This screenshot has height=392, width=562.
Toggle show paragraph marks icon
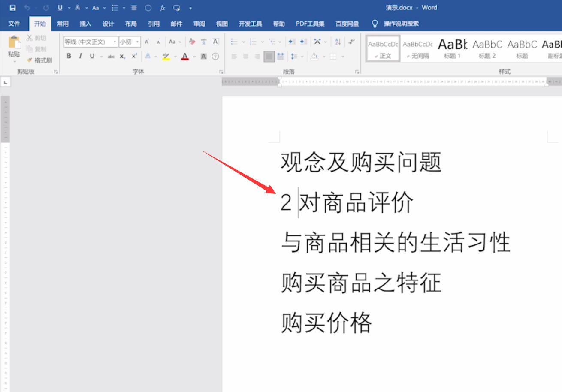click(352, 42)
